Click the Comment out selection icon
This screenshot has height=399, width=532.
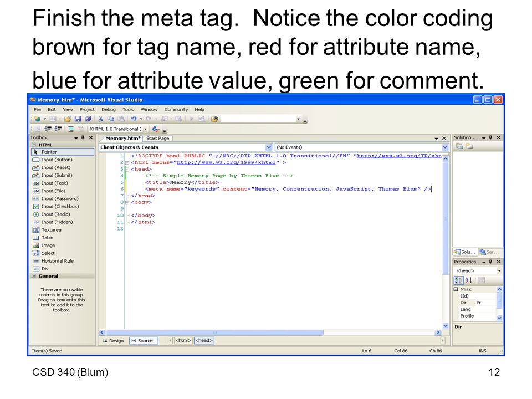(70, 129)
